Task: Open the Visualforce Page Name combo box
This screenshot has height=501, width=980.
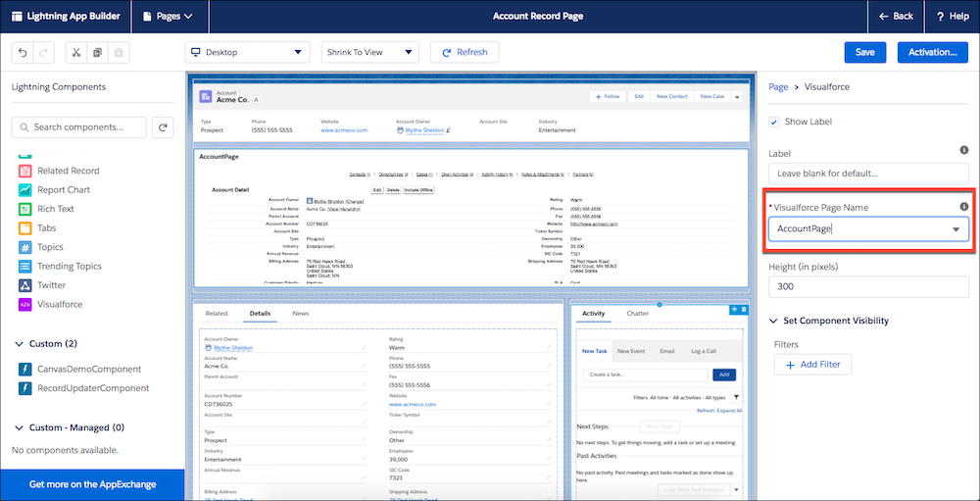Action: point(868,229)
